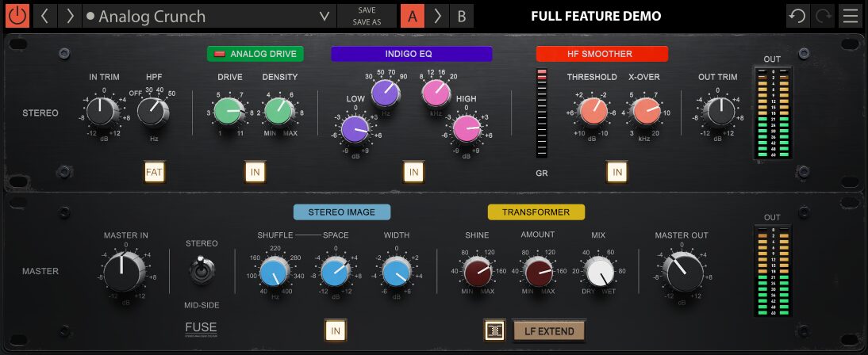Screen dimensions: 868x355
Task: Click the SAVE AS button
Action: [367, 22]
